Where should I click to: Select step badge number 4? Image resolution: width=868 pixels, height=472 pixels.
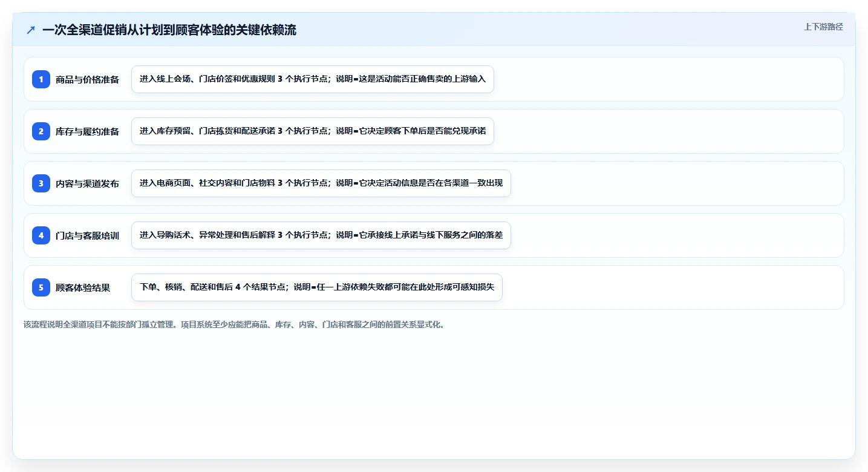tap(41, 235)
